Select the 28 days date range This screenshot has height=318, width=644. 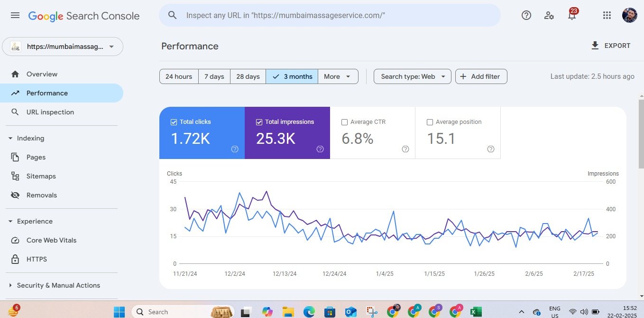pos(248,76)
